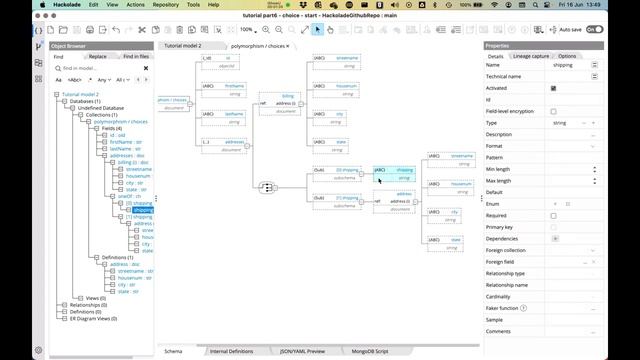Select the Pointer selection tool
The image size is (640, 360).
318,30
